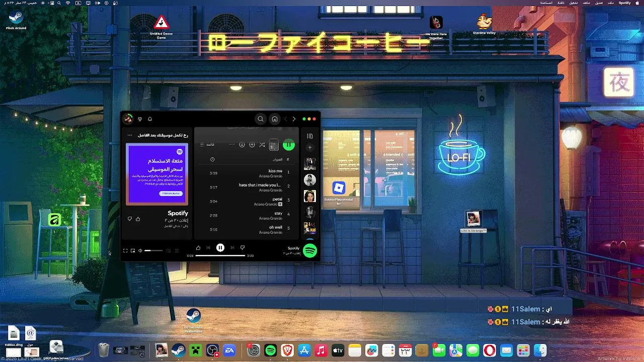Open Brave browser from the Dock
644x362 pixels.
(x=287, y=350)
